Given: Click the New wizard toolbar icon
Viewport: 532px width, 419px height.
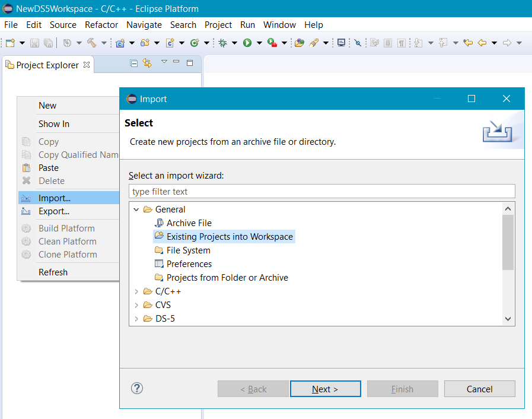Looking at the screenshot, I should point(11,43).
